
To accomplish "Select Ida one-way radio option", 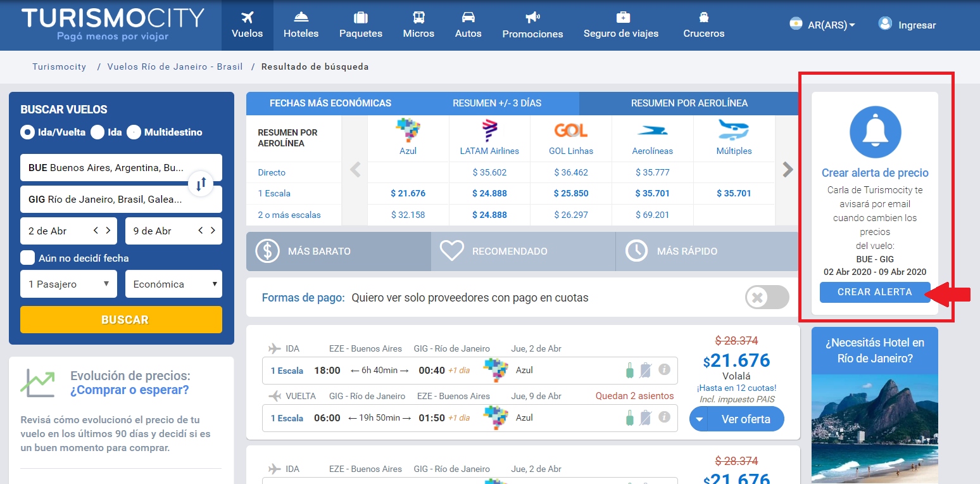I will point(97,132).
